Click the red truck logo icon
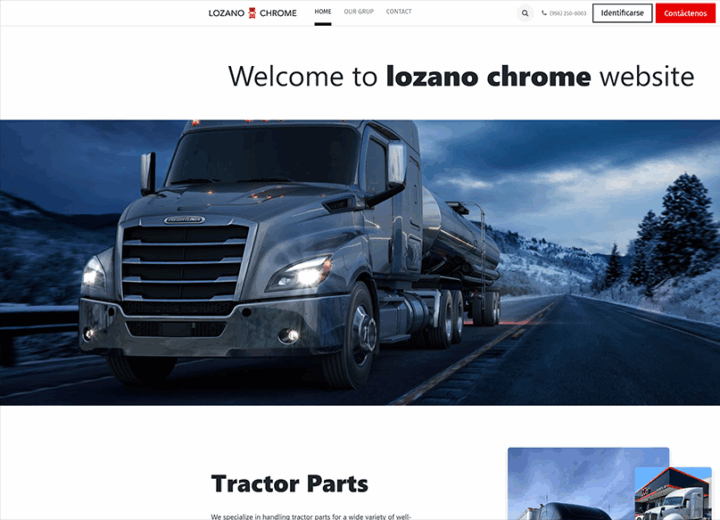The image size is (720, 520). [252, 13]
